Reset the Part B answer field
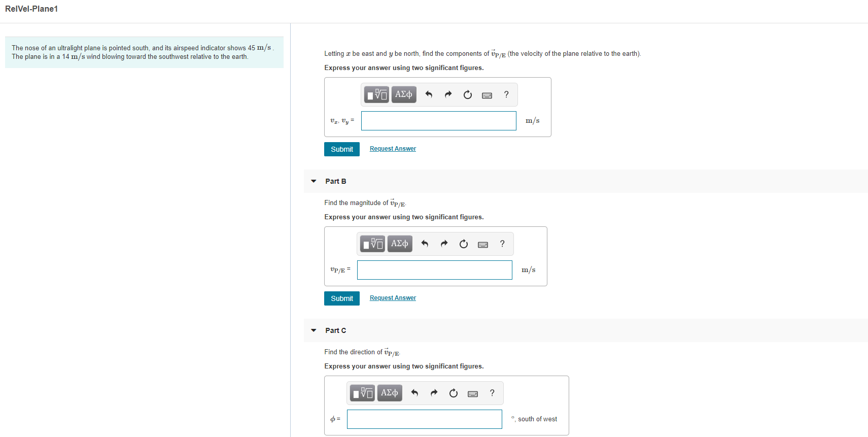Viewport: 868px width, 437px height. coord(464,244)
